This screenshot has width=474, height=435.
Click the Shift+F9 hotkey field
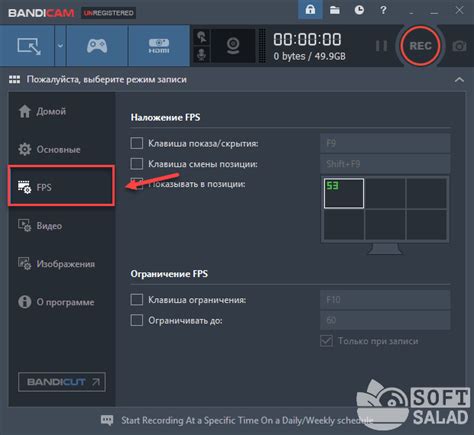[385, 164]
